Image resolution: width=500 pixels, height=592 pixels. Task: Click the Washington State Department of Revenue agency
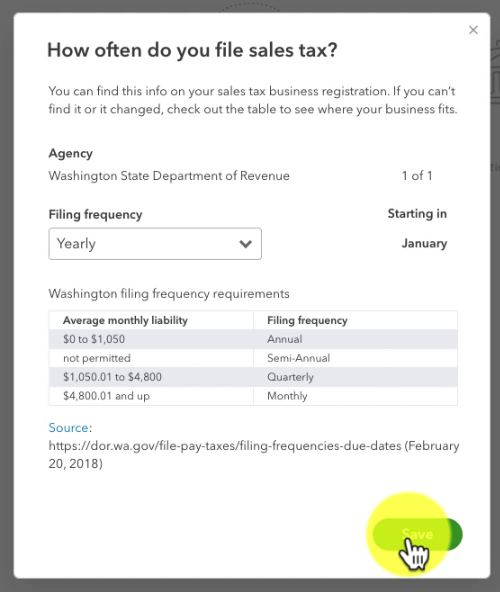tap(169, 176)
